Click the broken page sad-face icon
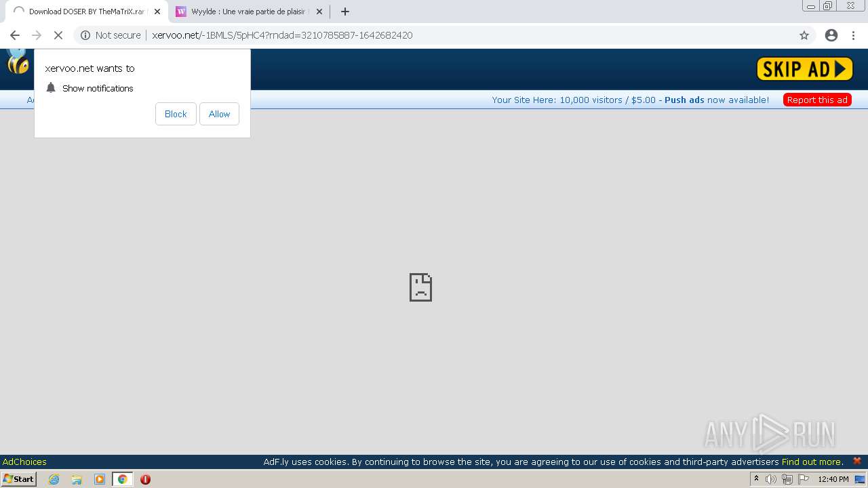868x488 pixels. pos(420,287)
